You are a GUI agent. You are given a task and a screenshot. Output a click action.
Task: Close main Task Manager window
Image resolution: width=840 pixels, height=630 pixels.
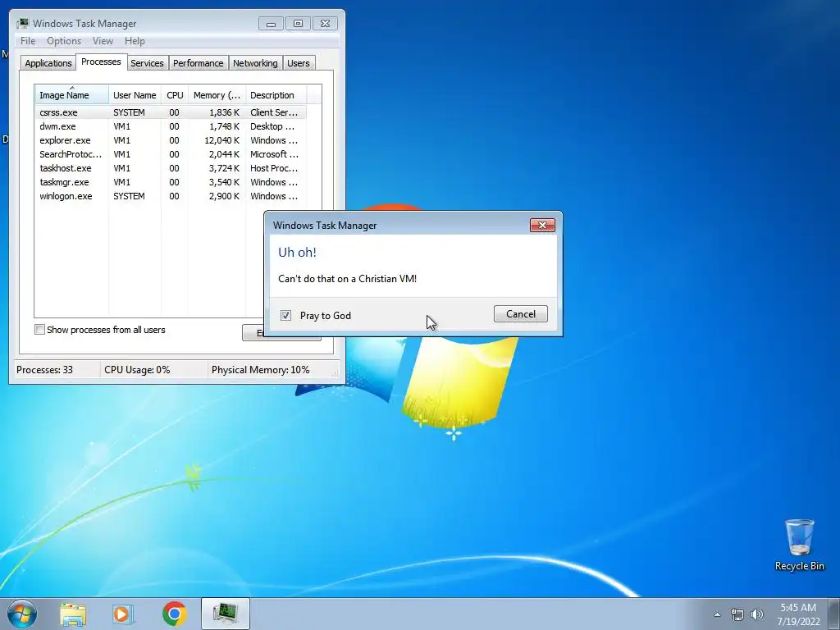tap(325, 24)
